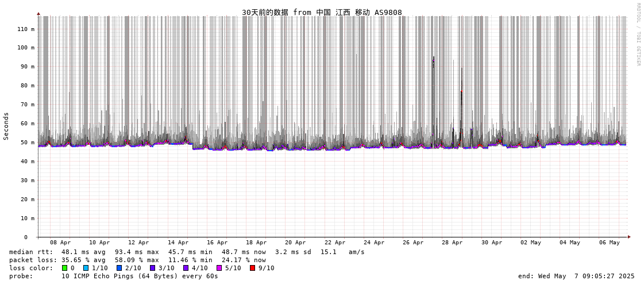Viewport: 644px width, 284px height.
Task: Click the purple 4/10 loss swatch
Action: 186,268
